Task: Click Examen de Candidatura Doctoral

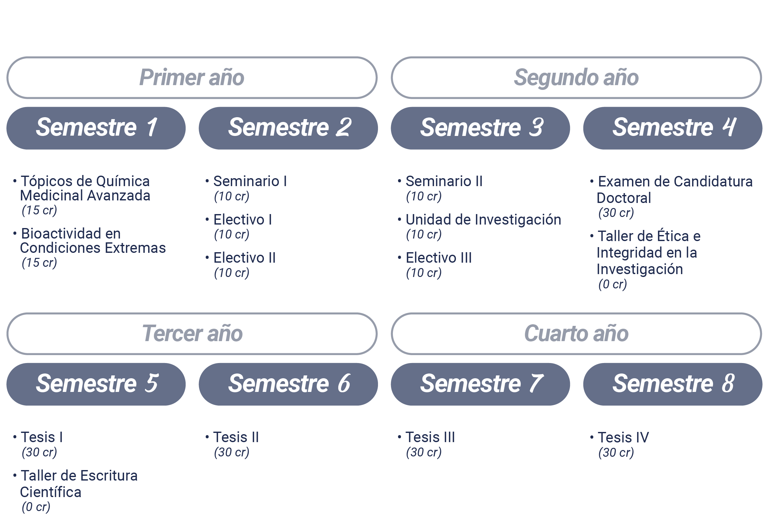Action: coord(675,190)
